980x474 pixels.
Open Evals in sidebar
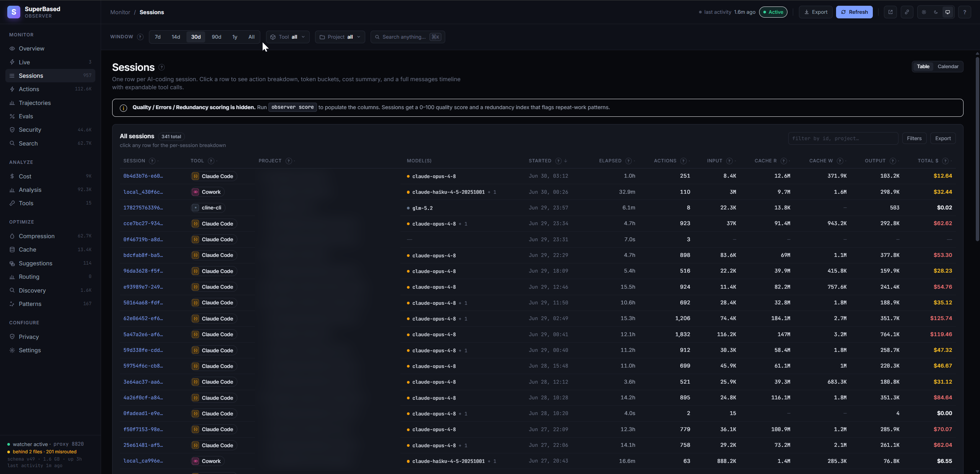[50, 116]
